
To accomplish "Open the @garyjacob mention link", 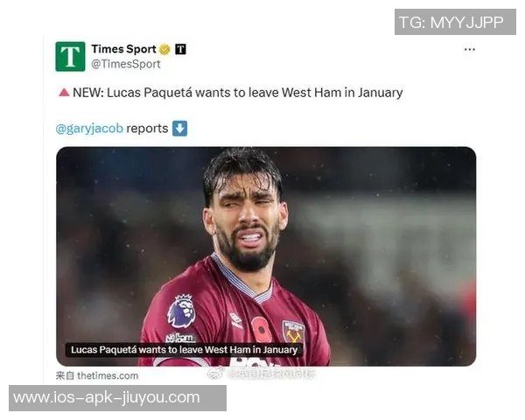I will pyautogui.click(x=89, y=129).
